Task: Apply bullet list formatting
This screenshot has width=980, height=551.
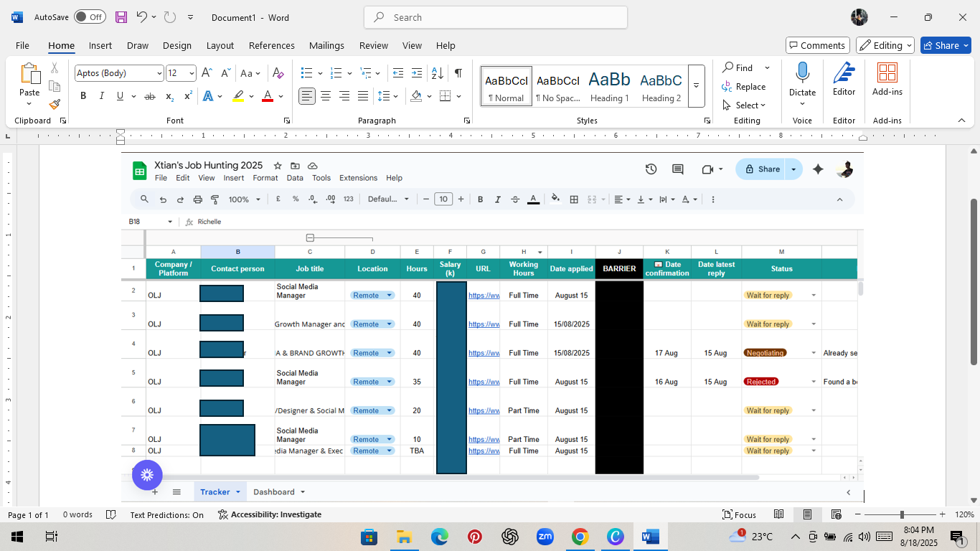Action: [x=307, y=73]
